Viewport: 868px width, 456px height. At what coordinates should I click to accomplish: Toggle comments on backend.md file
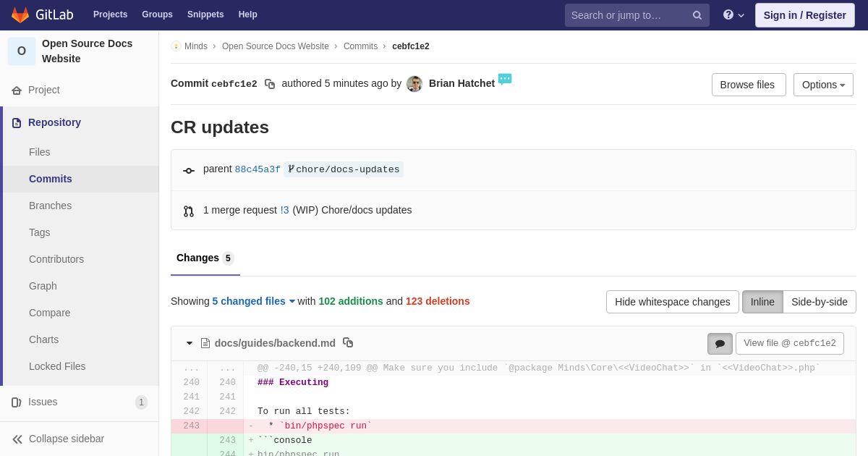point(720,344)
